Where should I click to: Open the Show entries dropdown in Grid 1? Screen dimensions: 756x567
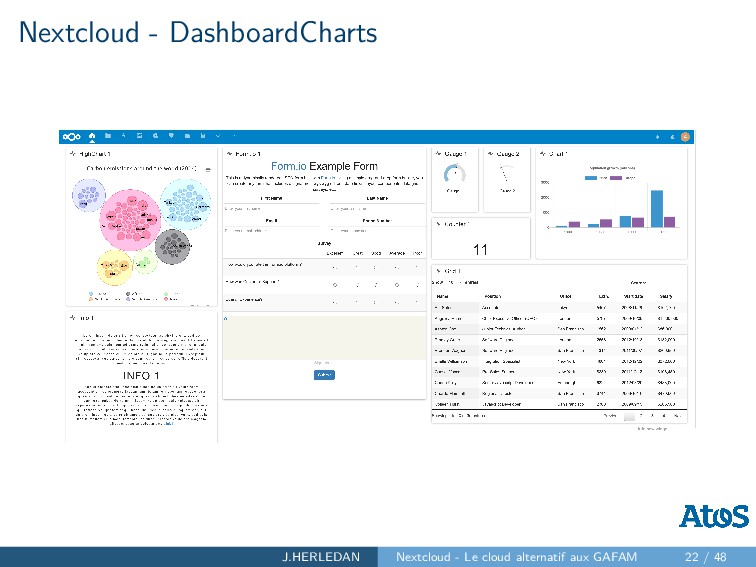453,283
